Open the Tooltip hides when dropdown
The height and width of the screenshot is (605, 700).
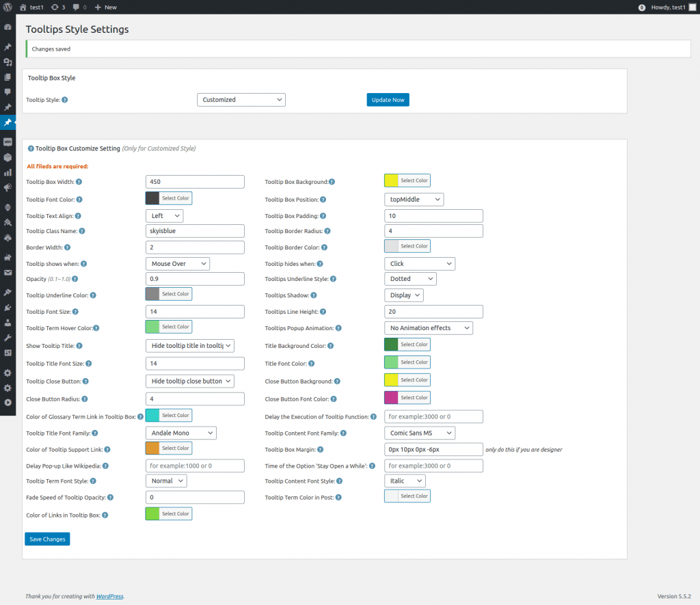click(x=420, y=264)
